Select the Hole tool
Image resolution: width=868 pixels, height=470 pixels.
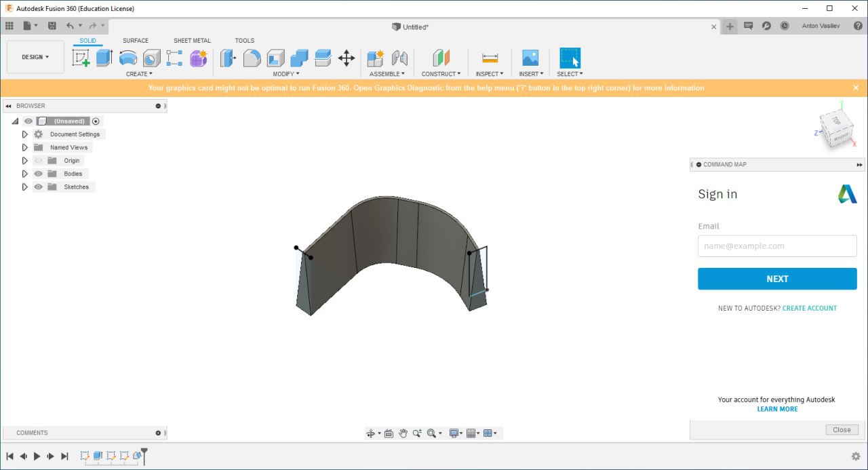(151, 58)
